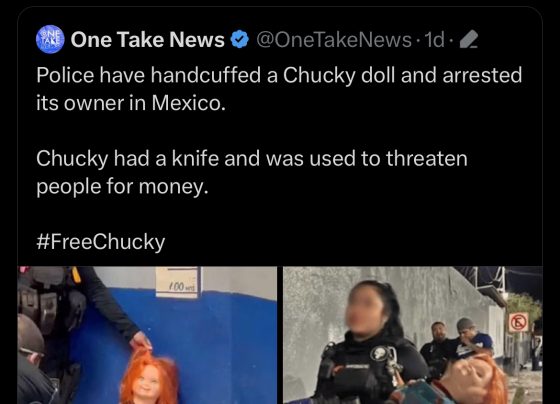
Task: Open the right photo of the officer
Action: [413, 335]
